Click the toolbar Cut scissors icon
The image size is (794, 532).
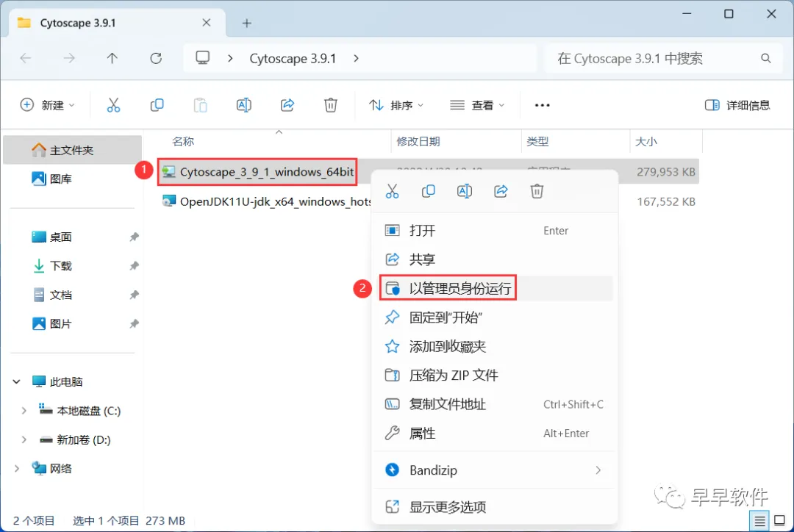click(x=113, y=105)
